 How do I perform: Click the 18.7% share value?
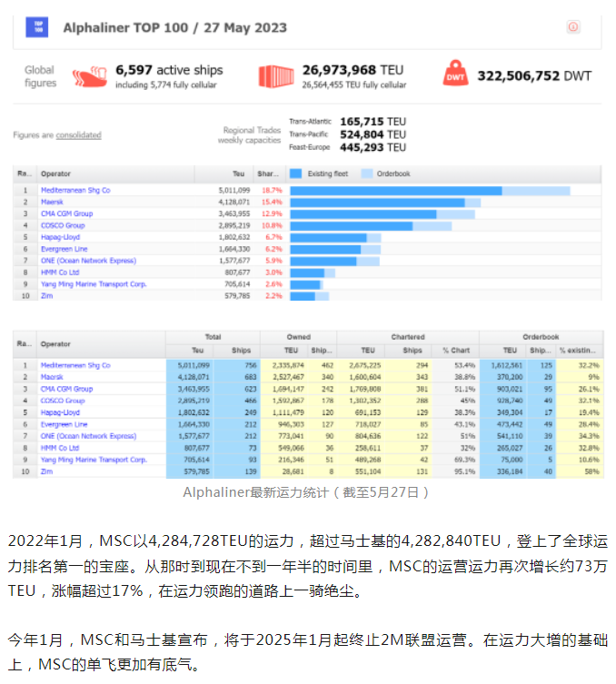pyautogui.click(x=273, y=190)
